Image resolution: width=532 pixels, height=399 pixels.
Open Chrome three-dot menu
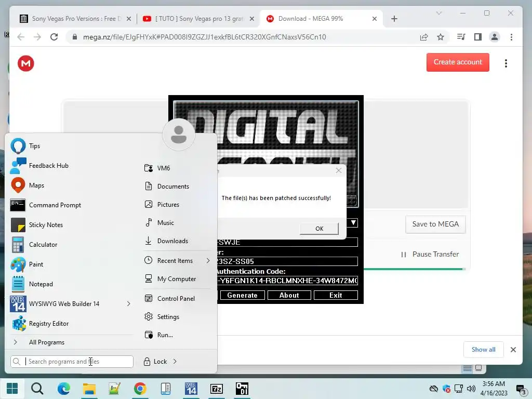511,37
